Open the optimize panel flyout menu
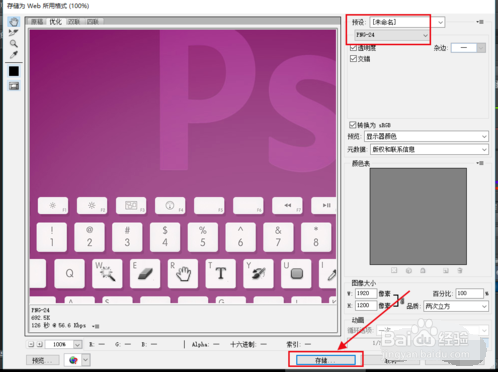 point(480,22)
